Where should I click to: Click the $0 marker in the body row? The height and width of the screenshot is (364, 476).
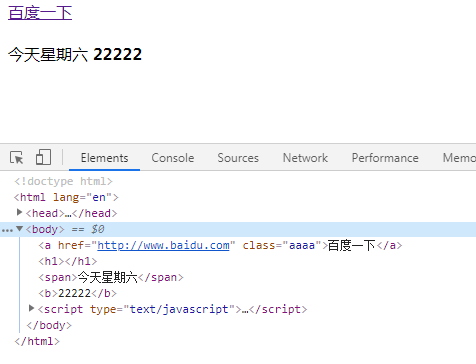click(x=98, y=229)
